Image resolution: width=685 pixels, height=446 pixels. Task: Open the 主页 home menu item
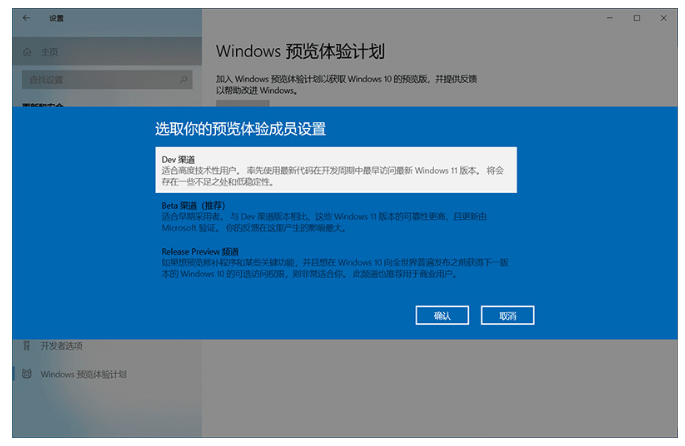click(x=48, y=51)
